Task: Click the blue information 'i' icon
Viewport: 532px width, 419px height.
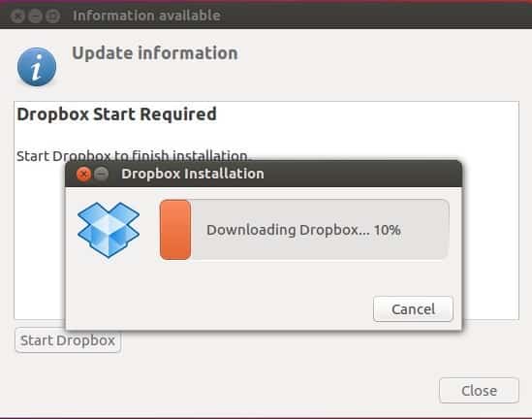Action: click(37, 67)
